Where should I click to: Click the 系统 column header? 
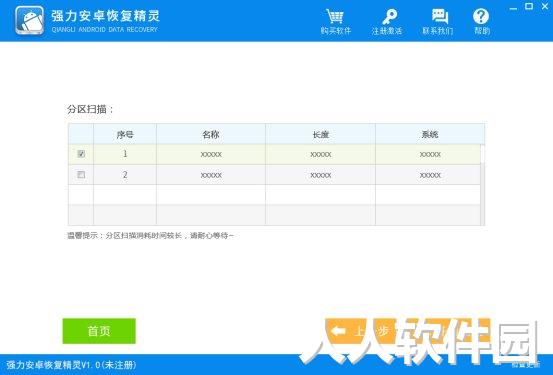[x=430, y=134]
